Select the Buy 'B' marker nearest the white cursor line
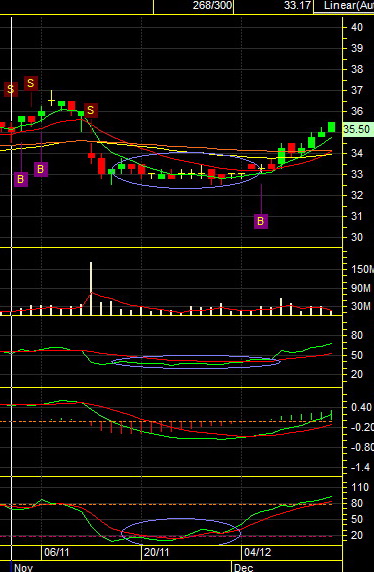The height and width of the screenshot is (572, 374). (21, 179)
